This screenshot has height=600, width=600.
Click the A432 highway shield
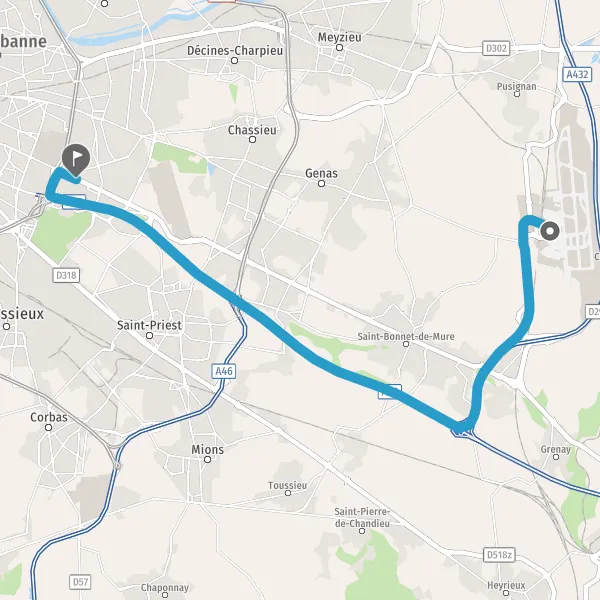tap(577, 74)
